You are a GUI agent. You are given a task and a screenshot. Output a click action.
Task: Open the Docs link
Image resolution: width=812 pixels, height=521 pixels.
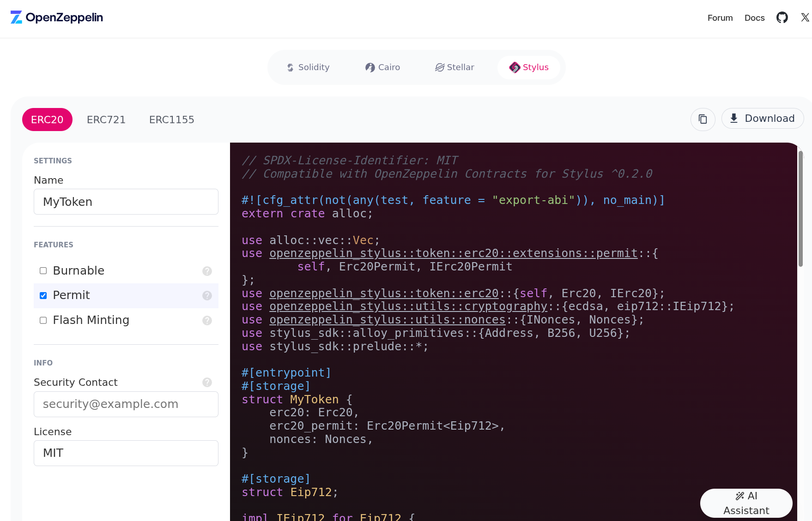tap(755, 18)
